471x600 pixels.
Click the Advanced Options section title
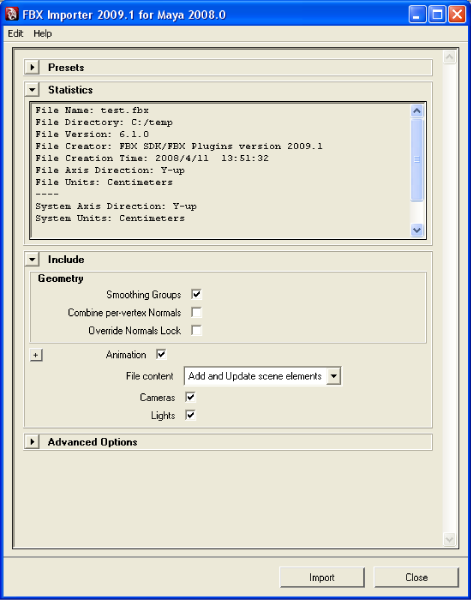93,442
